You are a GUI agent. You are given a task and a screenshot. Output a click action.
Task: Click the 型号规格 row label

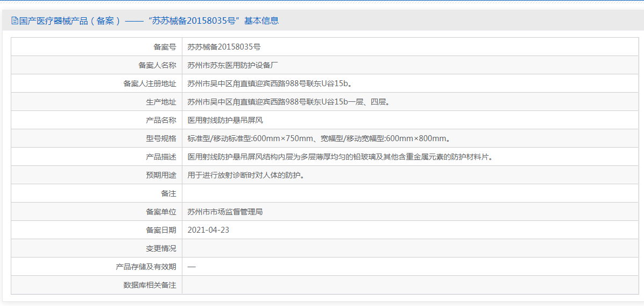(x=161, y=138)
